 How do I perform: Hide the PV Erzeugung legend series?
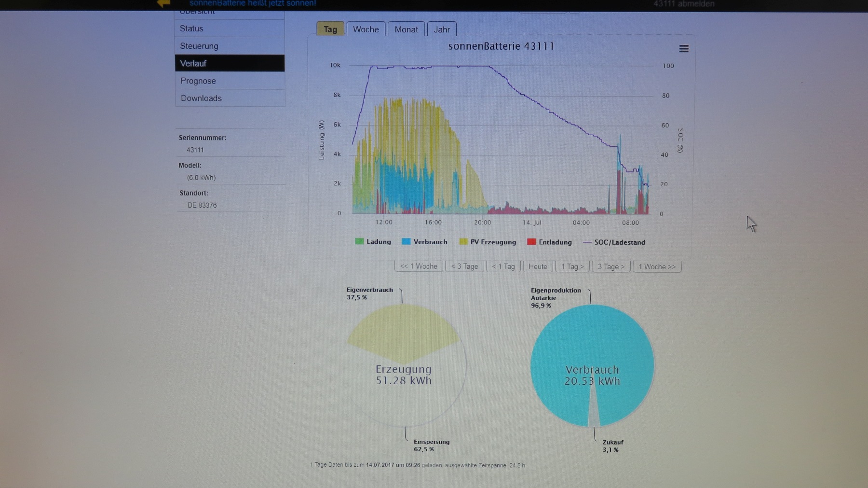(x=488, y=242)
